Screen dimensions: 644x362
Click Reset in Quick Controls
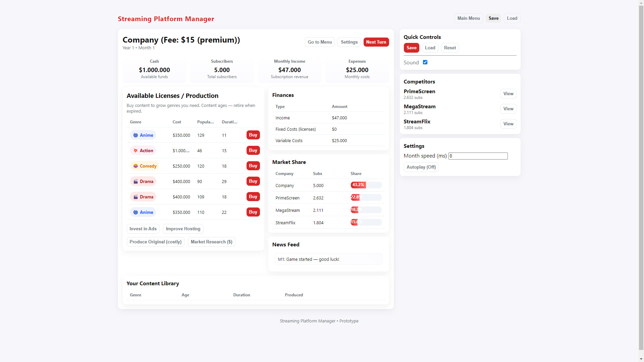click(449, 48)
